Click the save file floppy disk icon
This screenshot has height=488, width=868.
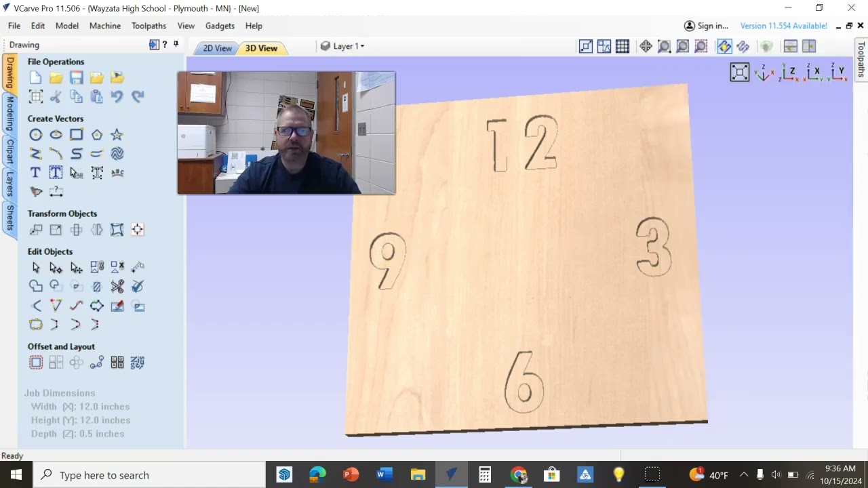[x=77, y=78]
